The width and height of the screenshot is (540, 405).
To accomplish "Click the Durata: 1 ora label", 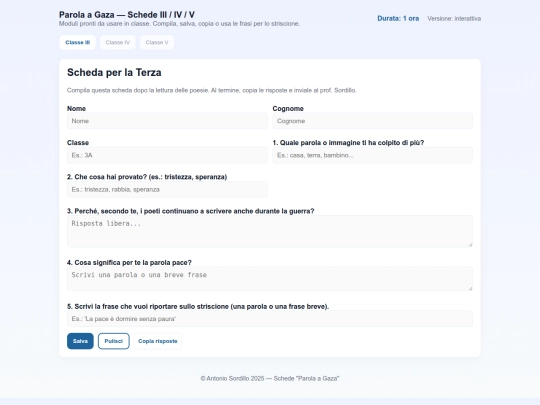I will 398,19.
